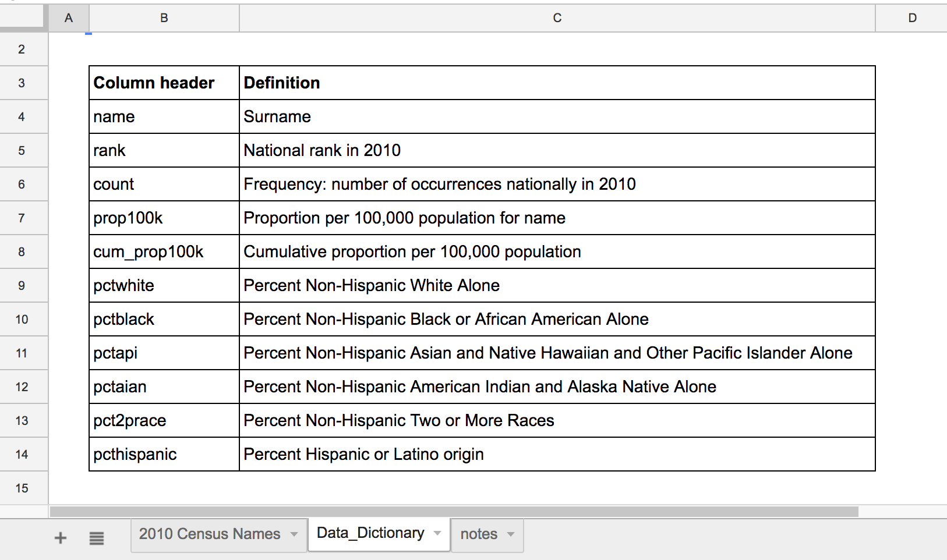Expand the 2010 Census Names tab dropdown arrow

(x=294, y=534)
